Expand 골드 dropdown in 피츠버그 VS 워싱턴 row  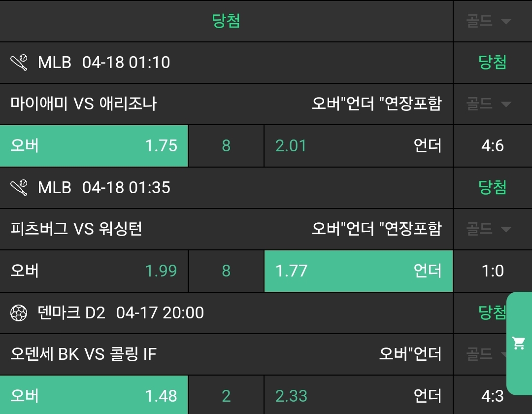(489, 229)
